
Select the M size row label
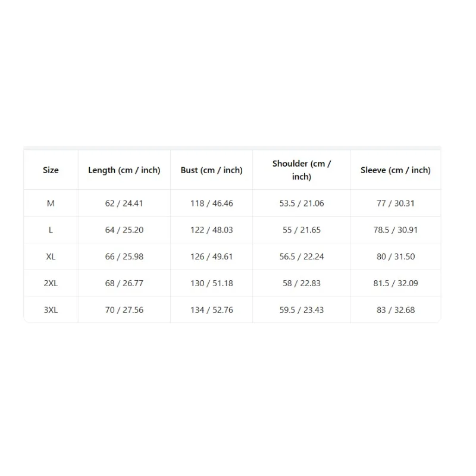click(x=51, y=203)
